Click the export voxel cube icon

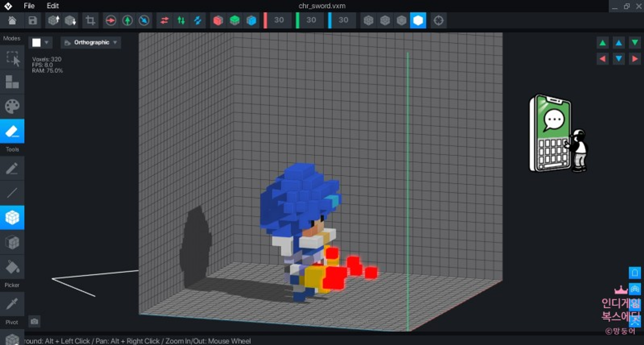click(70, 21)
